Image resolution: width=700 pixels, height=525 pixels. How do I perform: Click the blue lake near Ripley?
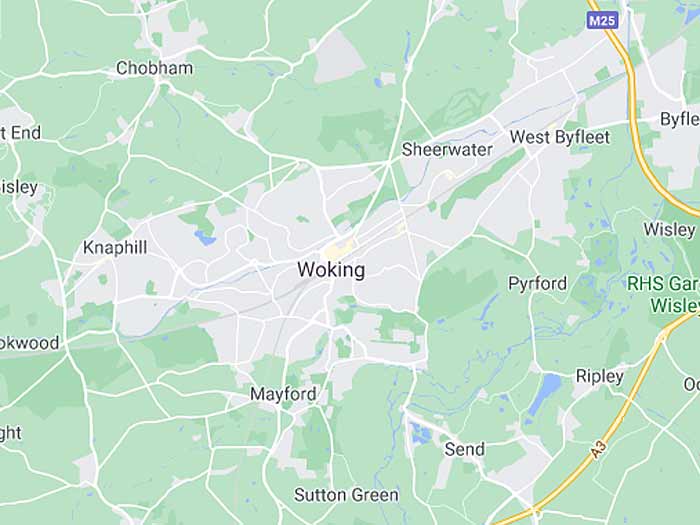[545, 394]
